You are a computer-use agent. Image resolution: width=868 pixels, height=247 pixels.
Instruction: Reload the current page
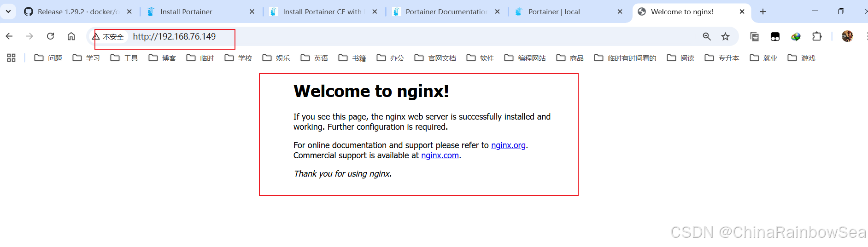click(x=51, y=36)
